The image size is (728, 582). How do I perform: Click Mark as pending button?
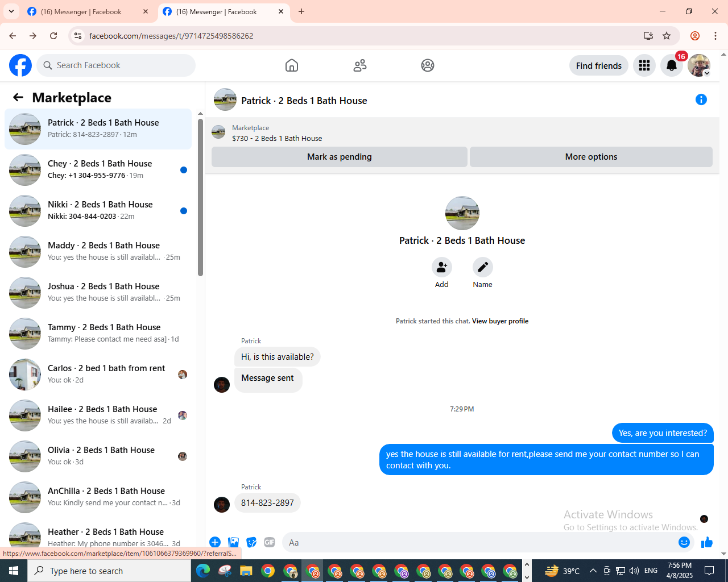(x=340, y=157)
